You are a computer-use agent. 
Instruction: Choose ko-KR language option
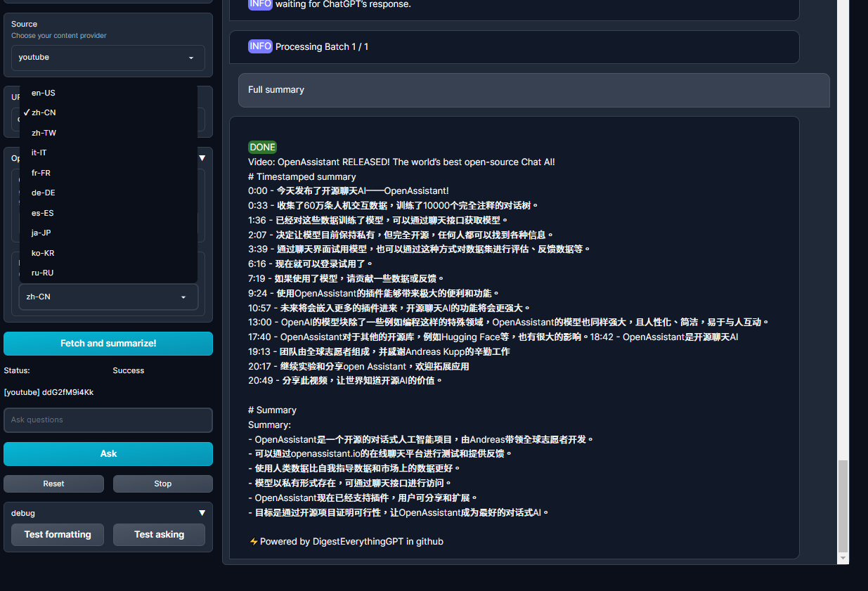(x=108, y=253)
